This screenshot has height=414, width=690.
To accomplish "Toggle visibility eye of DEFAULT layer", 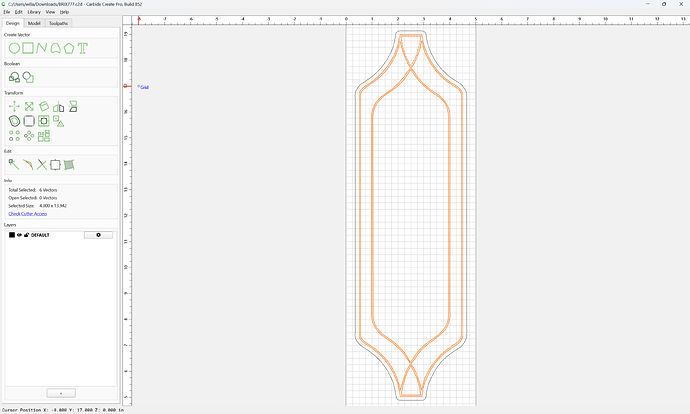I will pos(19,235).
